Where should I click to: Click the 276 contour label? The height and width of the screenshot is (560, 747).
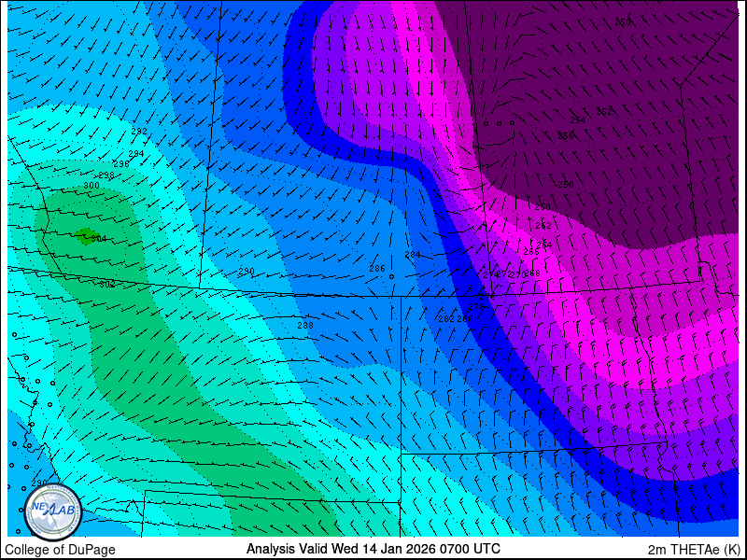point(487,296)
